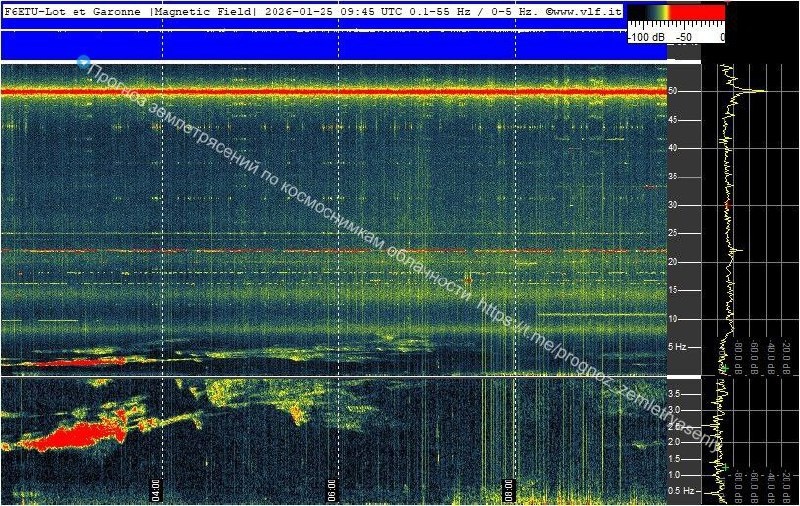800x506 pixels.
Task: Click the 3.0 label on lower axis
Action: pyautogui.click(x=674, y=410)
